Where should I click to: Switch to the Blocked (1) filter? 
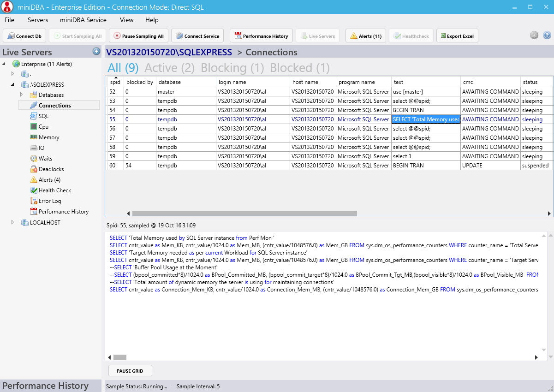[300, 68]
